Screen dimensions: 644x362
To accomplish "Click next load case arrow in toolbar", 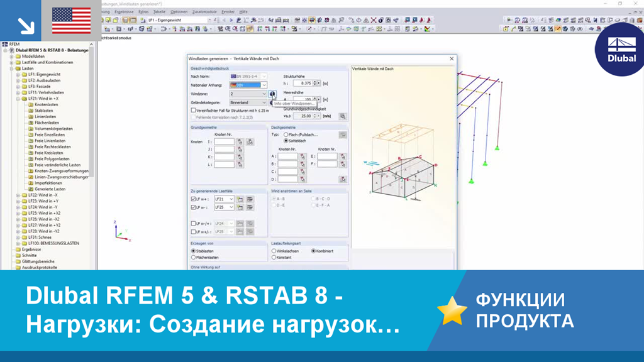I will pyautogui.click(x=231, y=20).
